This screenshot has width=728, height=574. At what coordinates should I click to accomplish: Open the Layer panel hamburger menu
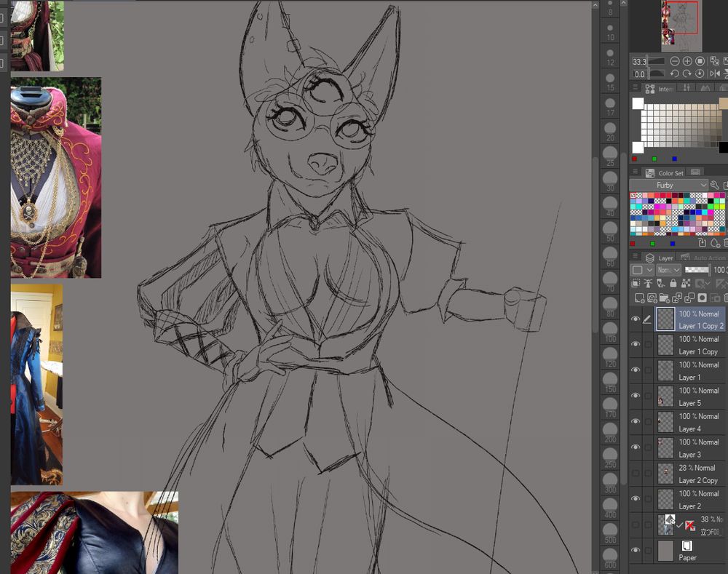click(635, 257)
